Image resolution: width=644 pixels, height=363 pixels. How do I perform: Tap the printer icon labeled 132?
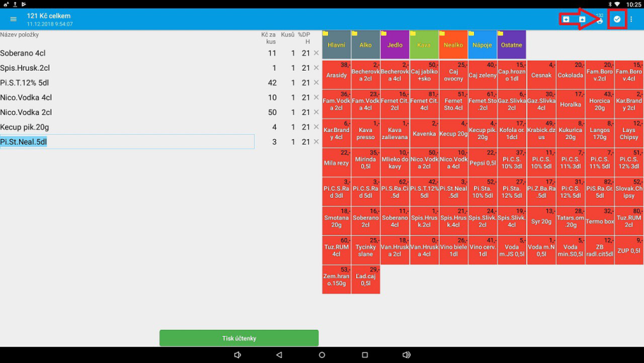(x=600, y=19)
